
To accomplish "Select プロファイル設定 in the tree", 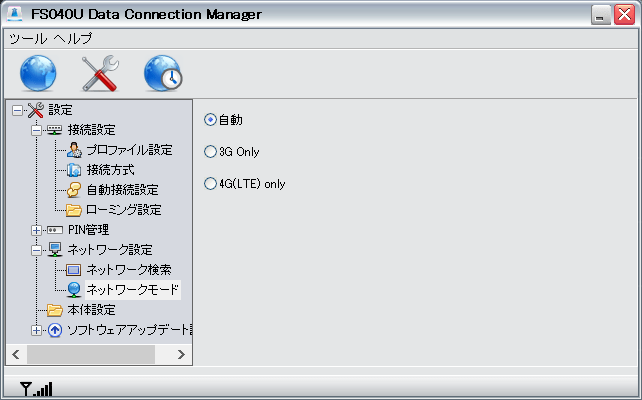I will pyautogui.click(x=129, y=150).
